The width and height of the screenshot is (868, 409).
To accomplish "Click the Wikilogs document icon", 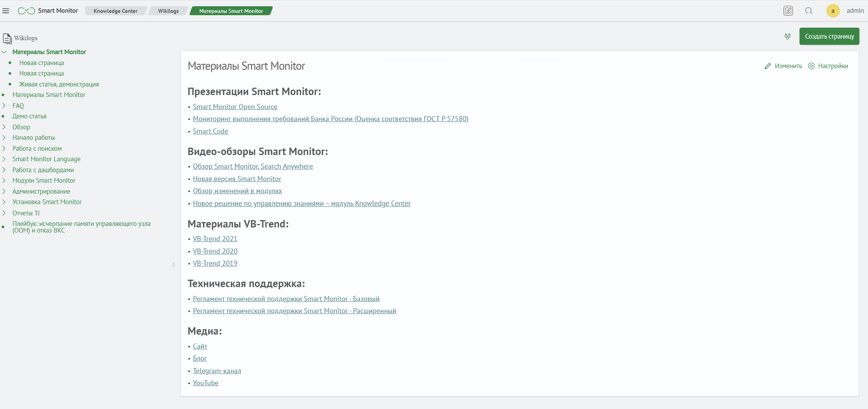I will click(7, 39).
